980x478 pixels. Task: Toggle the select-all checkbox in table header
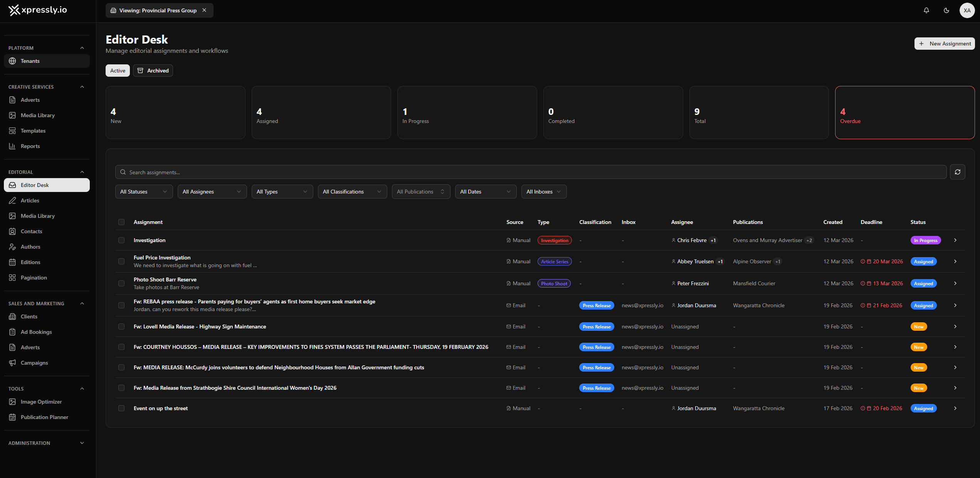click(121, 222)
